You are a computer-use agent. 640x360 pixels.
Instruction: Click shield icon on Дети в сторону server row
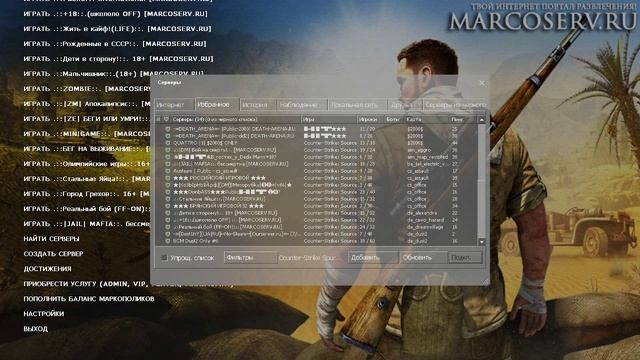168,213
